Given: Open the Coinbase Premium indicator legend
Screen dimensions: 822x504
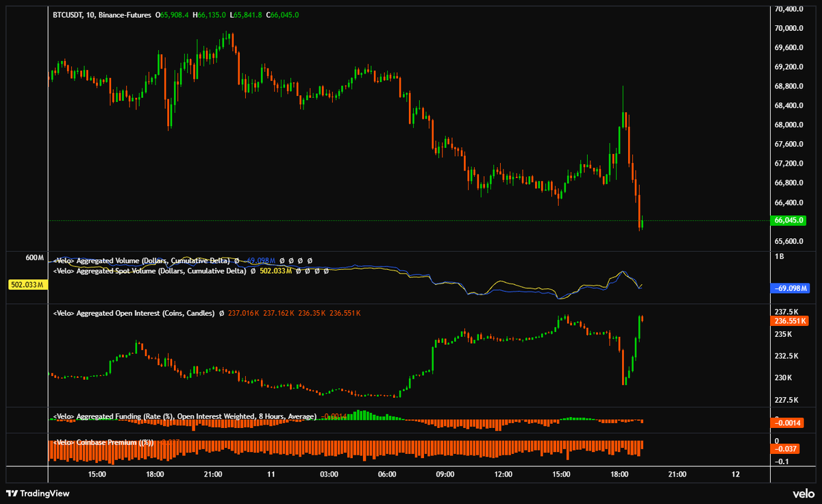Looking at the screenshot, I should pyautogui.click(x=103, y=442).
